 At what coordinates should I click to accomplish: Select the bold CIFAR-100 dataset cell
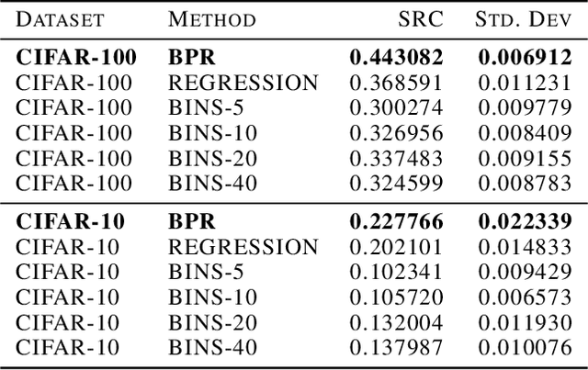click(76, 57)
